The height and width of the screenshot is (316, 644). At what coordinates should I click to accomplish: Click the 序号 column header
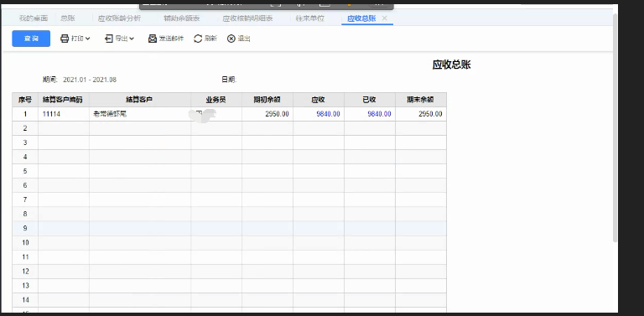(25, 100)
